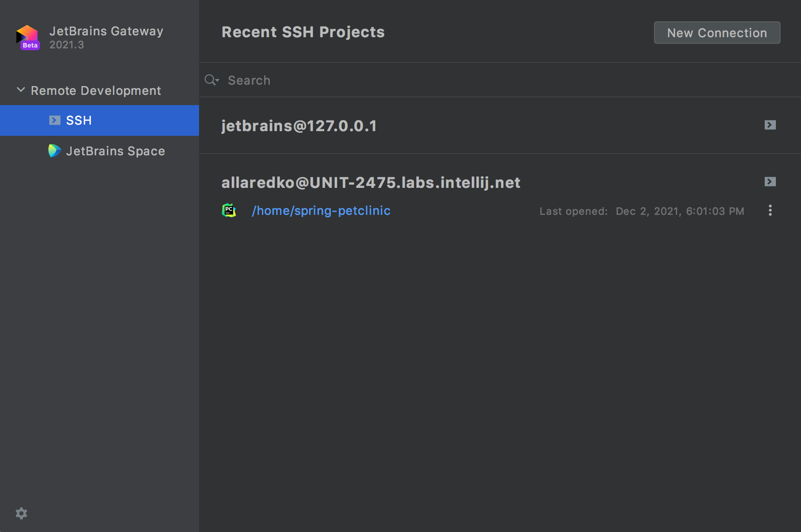Switch to JetBrains Space connection type
This screenshot has height=532, width=801.
pyautogui.click(x=115, y=151)
